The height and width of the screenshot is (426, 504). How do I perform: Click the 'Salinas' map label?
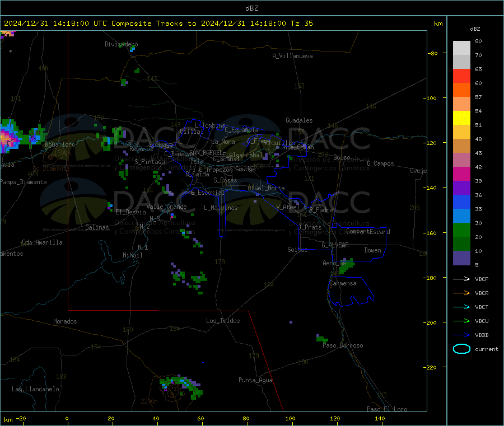(97, 227)
